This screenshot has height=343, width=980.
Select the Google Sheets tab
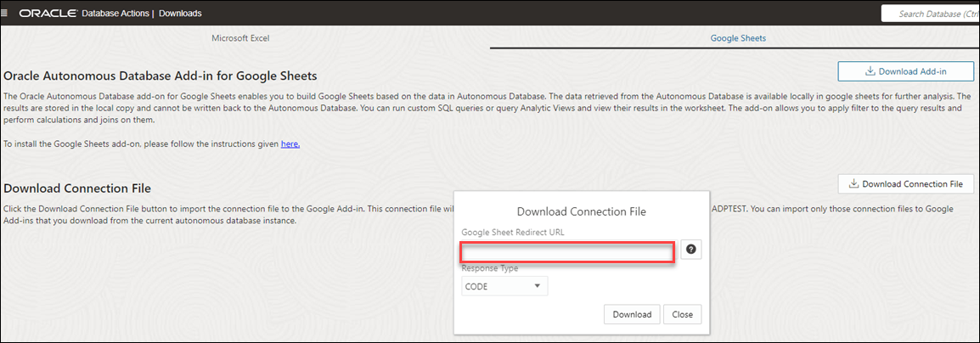click(738, 38)
